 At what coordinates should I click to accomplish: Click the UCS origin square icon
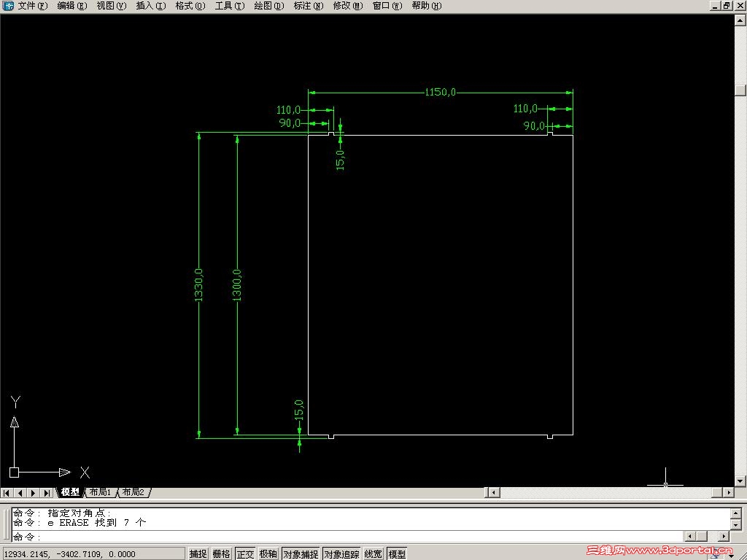[14, 472]
